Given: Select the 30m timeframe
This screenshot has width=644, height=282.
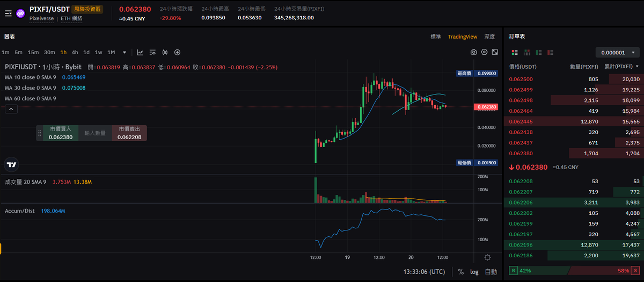Looking at the screenshot, I should tap(49, 52).
